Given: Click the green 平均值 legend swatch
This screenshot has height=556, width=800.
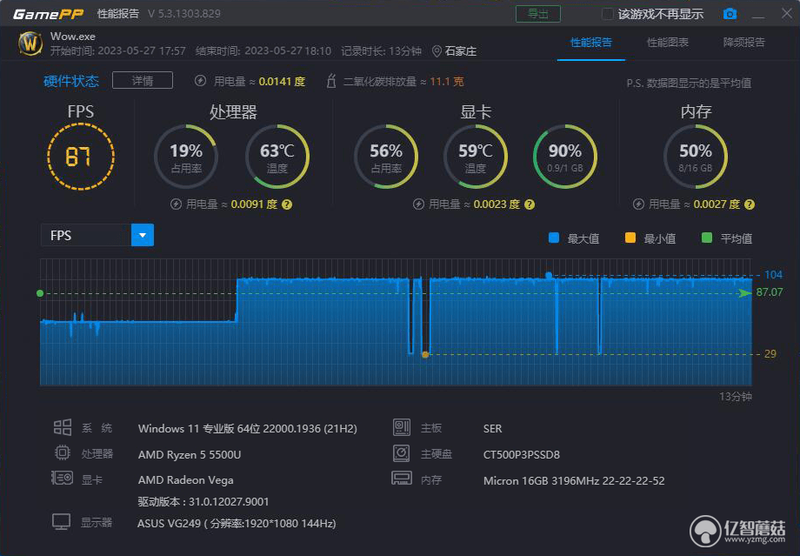Looking at the screenshot, I should tap(707, 238).
